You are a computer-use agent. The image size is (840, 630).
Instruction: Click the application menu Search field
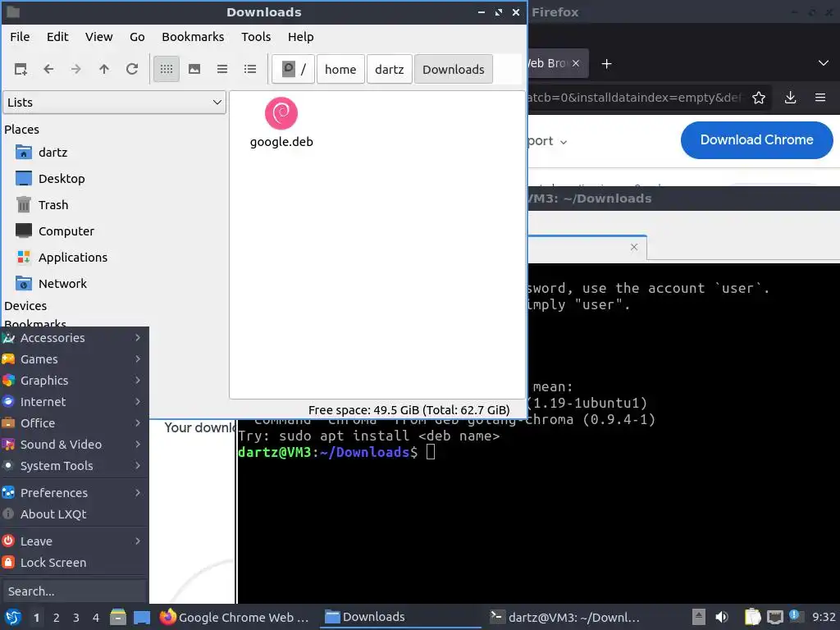pyautogui.click(x=74, y=591)
